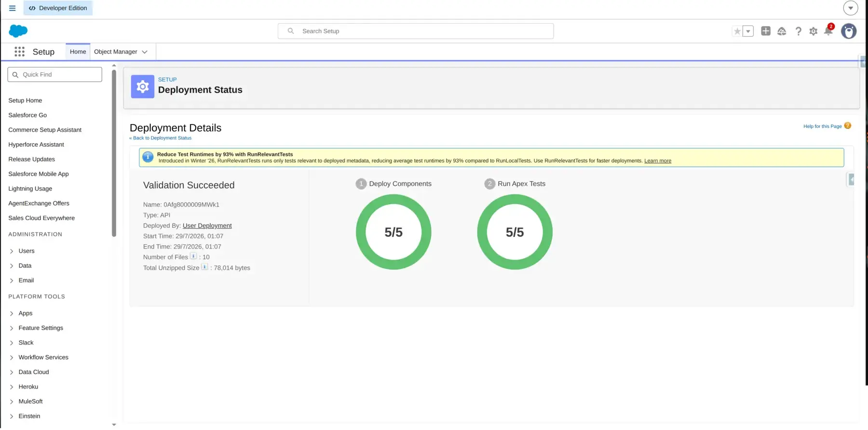The width and height of the screenshot is (868, 430).
Task: Click the blue info icon in the banner
Action: click(x=148, y=157)
